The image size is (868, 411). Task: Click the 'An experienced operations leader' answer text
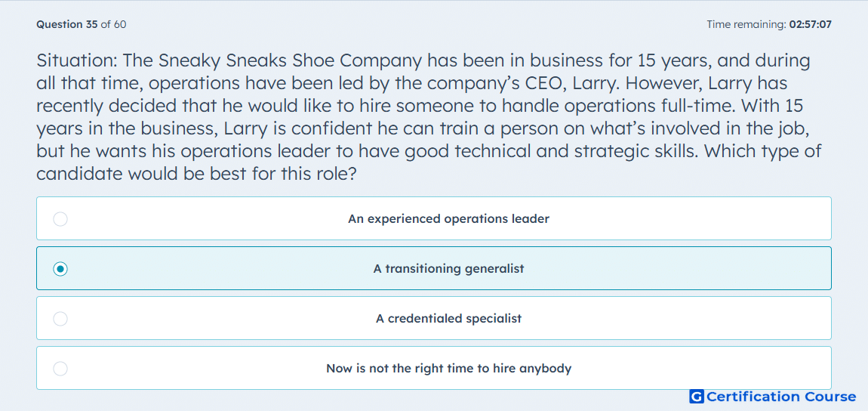(x=448, y=219)
